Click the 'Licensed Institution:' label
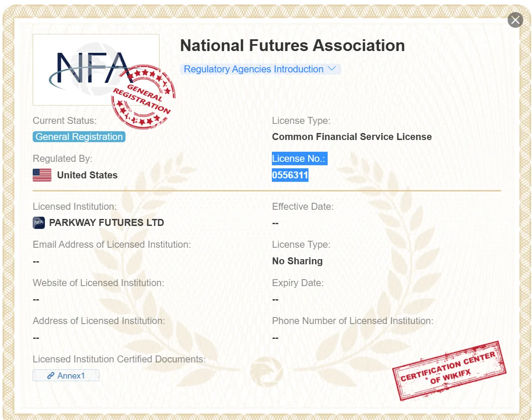This screenshot has height=420, width=532. point(75,206)
